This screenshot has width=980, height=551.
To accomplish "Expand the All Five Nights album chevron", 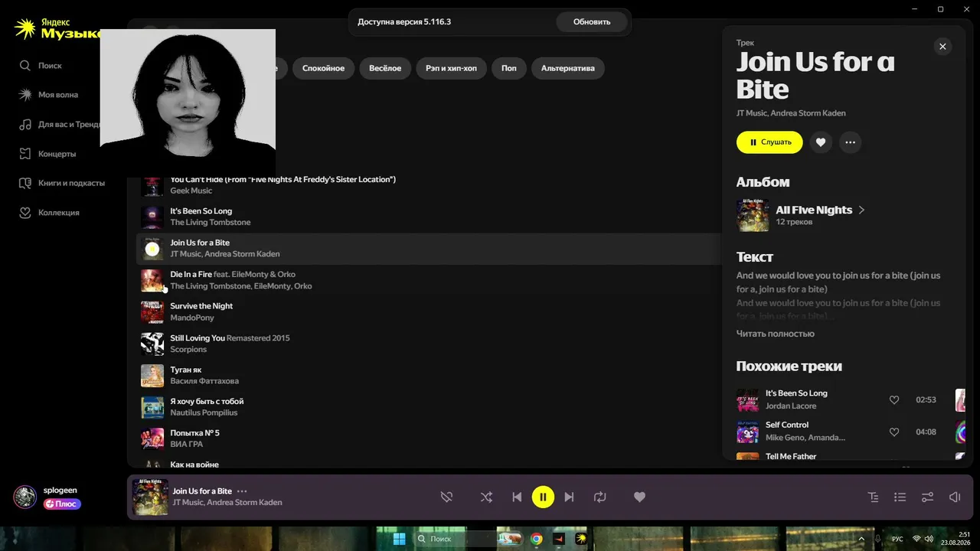I will click(861, 210).
